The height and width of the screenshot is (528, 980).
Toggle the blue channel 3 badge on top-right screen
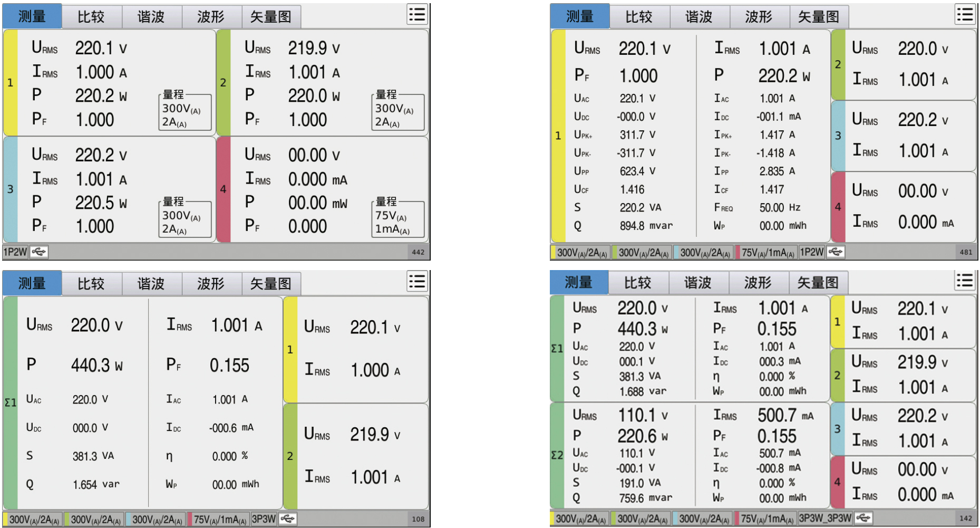(x=838, y=136)
